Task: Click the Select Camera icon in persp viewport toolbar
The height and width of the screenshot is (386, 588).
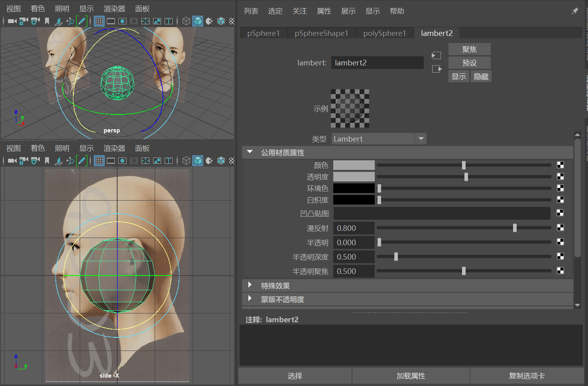Action: click(12, 21)
